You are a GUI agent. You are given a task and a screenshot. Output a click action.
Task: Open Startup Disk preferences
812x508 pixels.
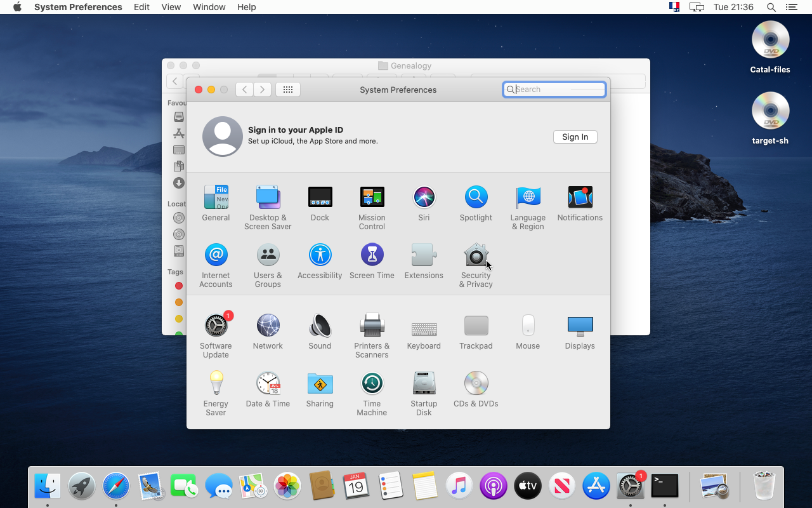pos(424,394)
